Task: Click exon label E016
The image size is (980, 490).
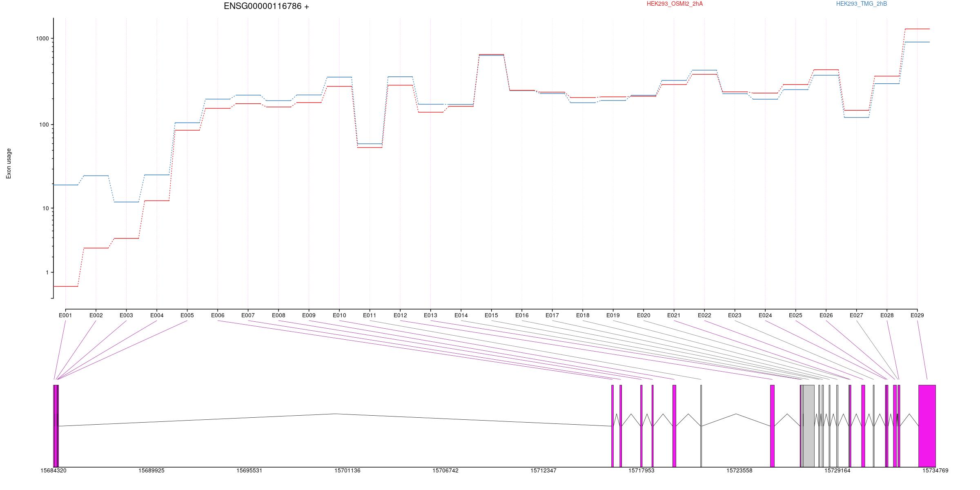Action: point(522,315)
